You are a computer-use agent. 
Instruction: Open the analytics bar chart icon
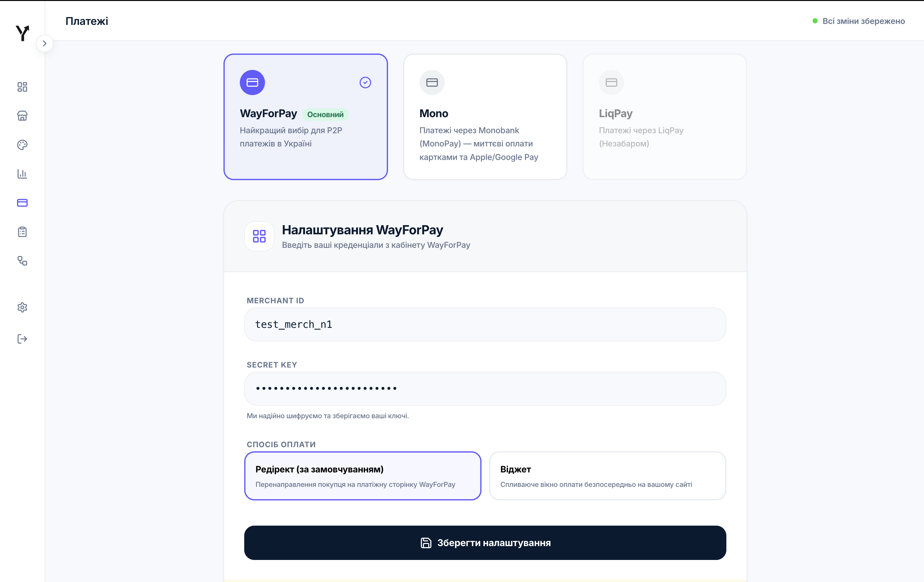(22, 174)
